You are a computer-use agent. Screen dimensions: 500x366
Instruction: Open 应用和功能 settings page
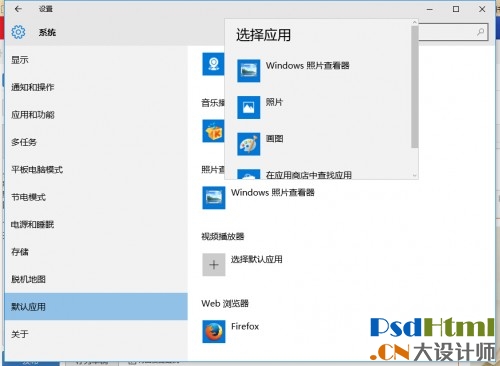[96, 115]
